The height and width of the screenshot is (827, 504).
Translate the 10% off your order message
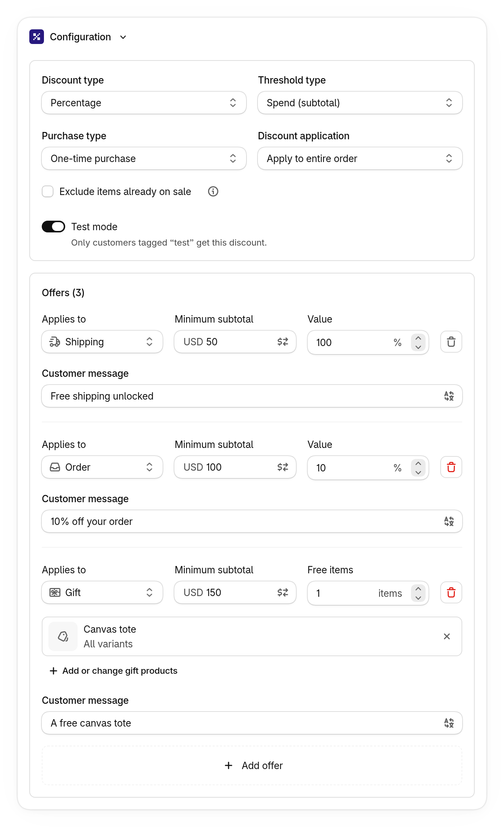pos(449,521)
